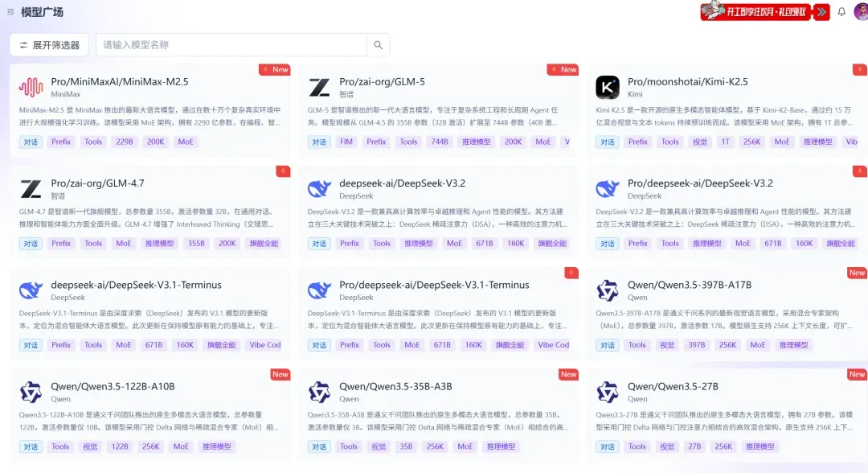Click the Qwen3.5-122B-A10B logo

(31, 392)
